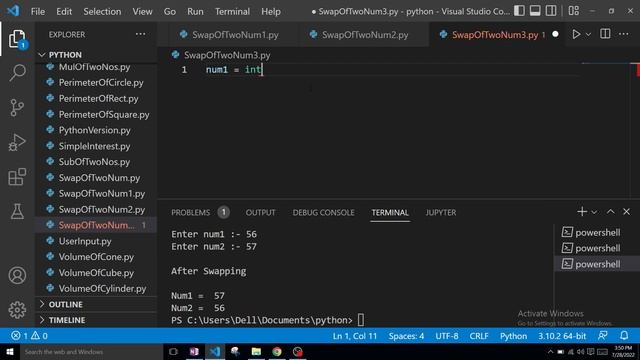The height and width of the screenshot is (360, 640).
Task: Open the Search view in activity bar
Action: click(17, 73)
